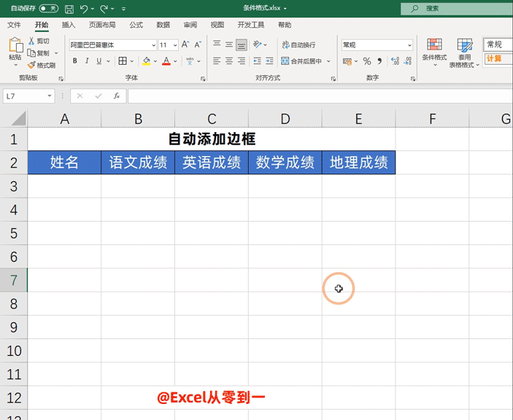Expand the Name Box dropdown arrow
The width and height of the screenshot is (513, 420).
click(50, 96)
